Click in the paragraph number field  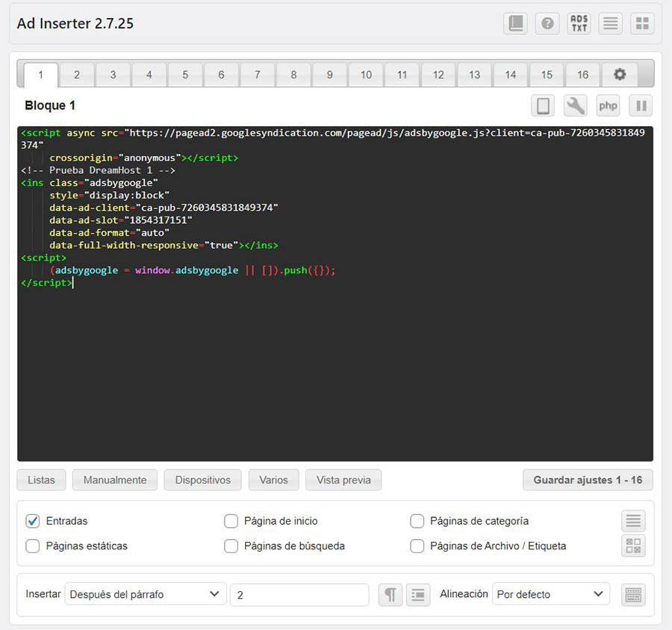point(299,595)
